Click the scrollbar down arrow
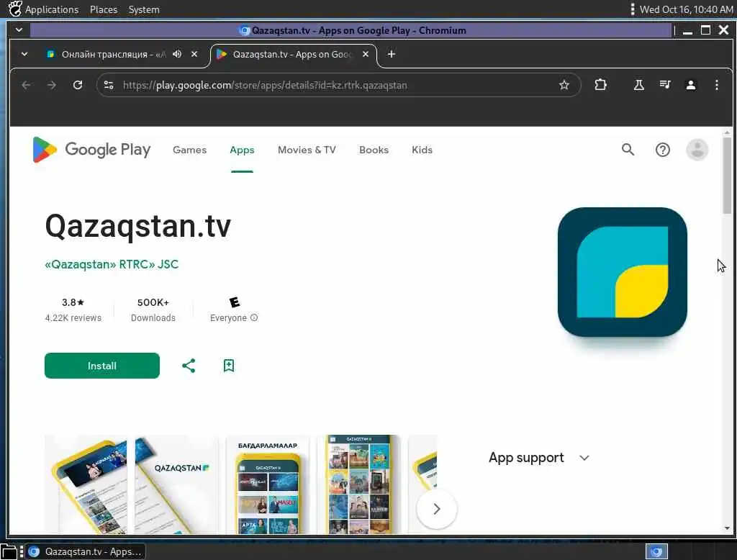737x560 pixels. click(x=727, y=528)
